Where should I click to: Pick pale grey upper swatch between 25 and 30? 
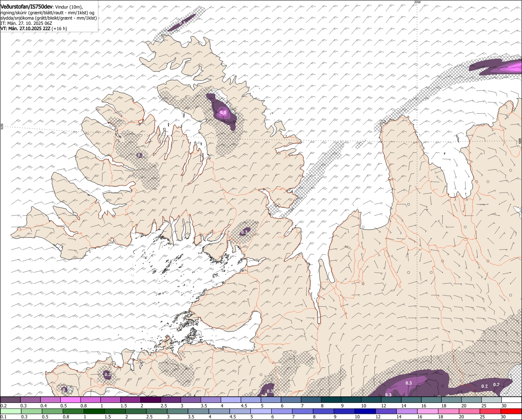pos(491,400)
